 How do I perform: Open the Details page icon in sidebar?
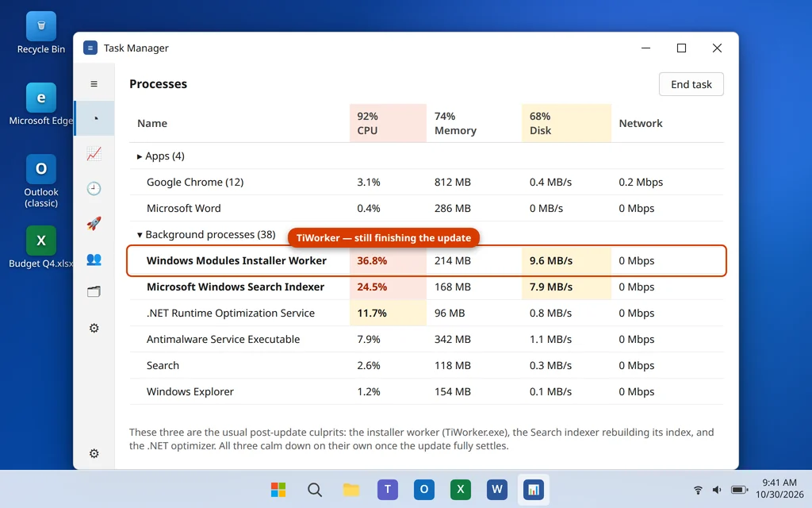[94, 292]
